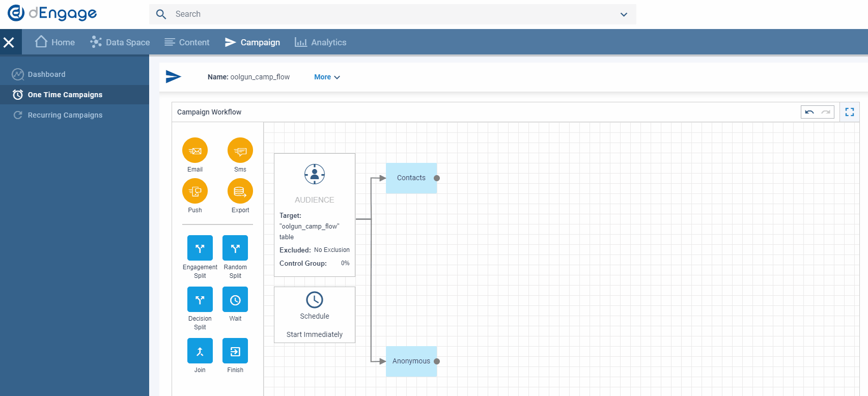Go to Dashboard in sidebar
This screenshot has height=396, width=868.
pyautogui.click(x=74, y=74)
